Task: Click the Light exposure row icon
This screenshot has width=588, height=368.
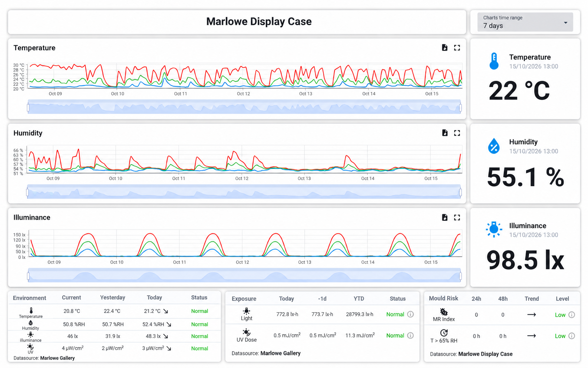Action: 247,311
